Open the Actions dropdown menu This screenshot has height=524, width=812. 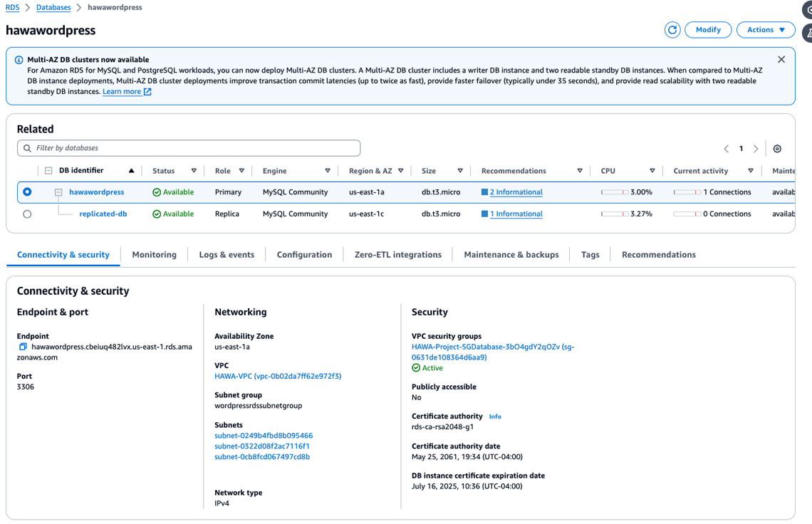(766, 30)
